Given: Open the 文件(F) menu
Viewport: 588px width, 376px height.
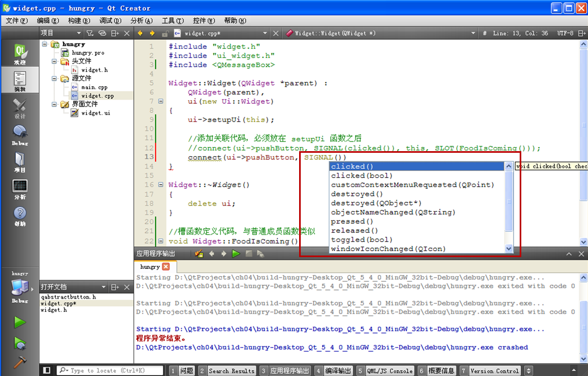Looking at the screenshot, I should click(x=17, y=20).
